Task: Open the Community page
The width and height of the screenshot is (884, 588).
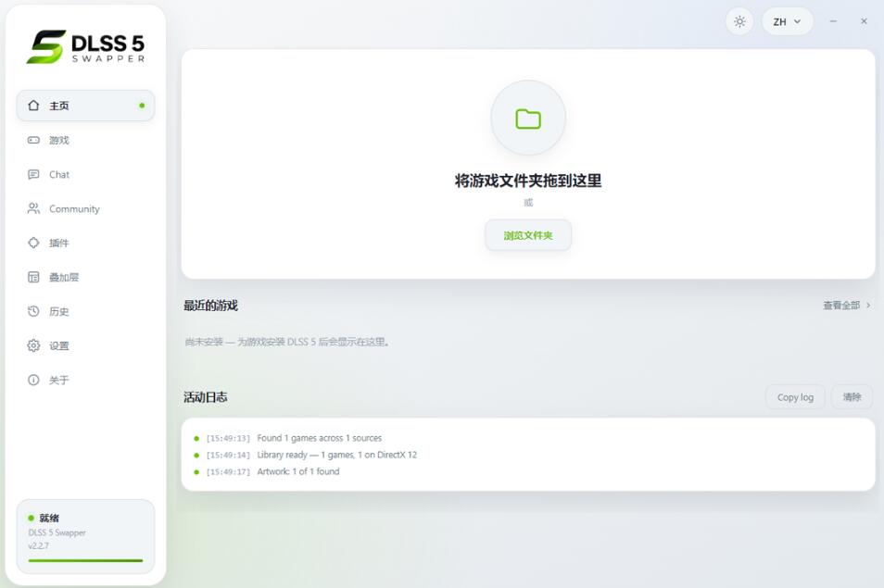Action: point(85,208)
